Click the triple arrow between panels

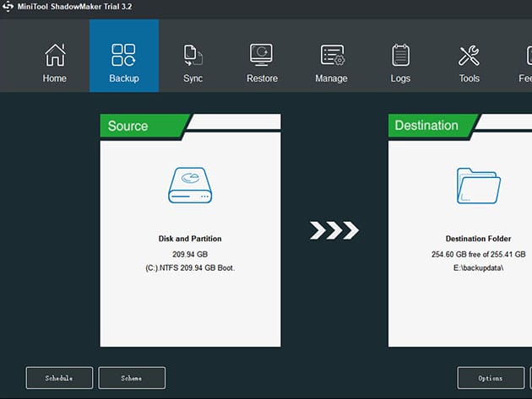pyautogui.click(x=334, y=230)
